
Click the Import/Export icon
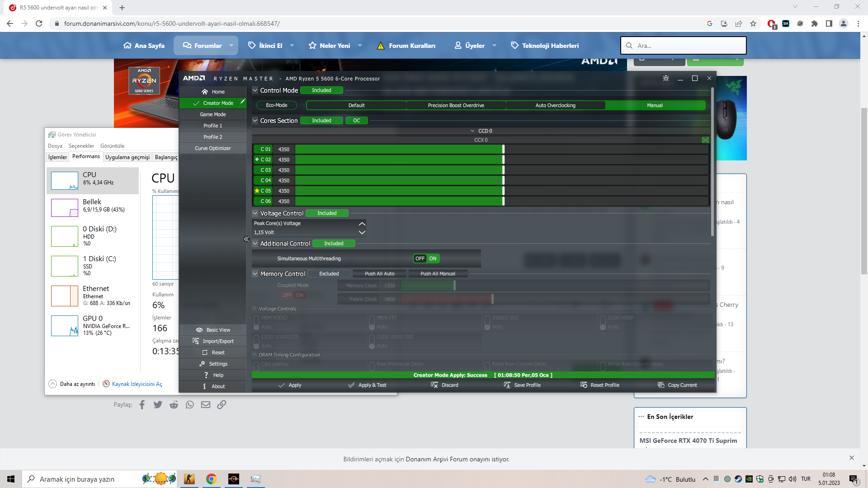pyautogui.click(x=196, y=341)
